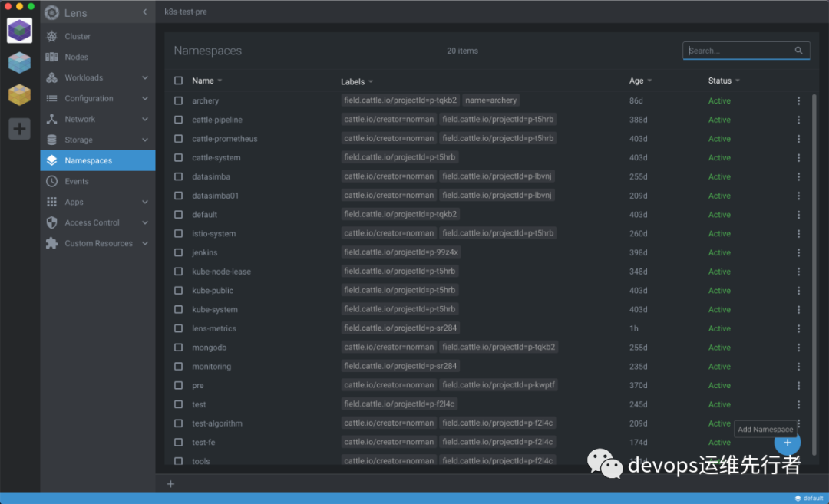Switch to the blue cube cluster
829x504 pixels.
[x=19, y=63]
